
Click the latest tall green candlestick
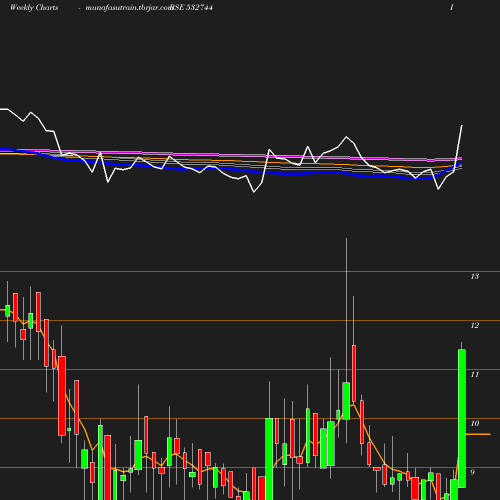pos(462,418)
